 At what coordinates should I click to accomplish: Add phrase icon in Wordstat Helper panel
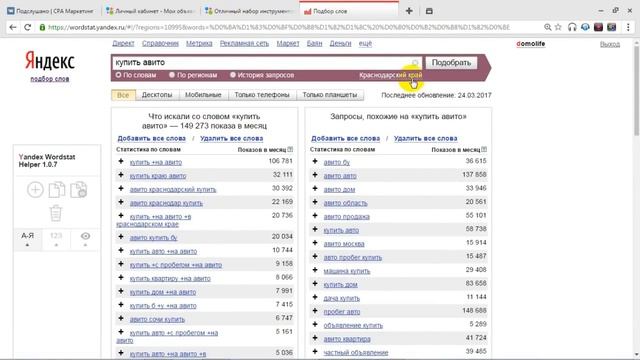click(35, 190)
